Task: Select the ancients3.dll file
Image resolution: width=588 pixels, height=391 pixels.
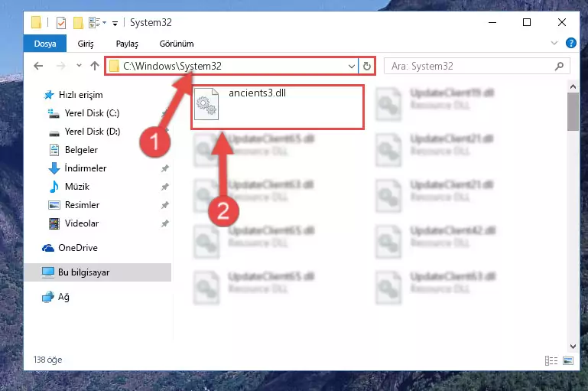Action: pos(278,107)
